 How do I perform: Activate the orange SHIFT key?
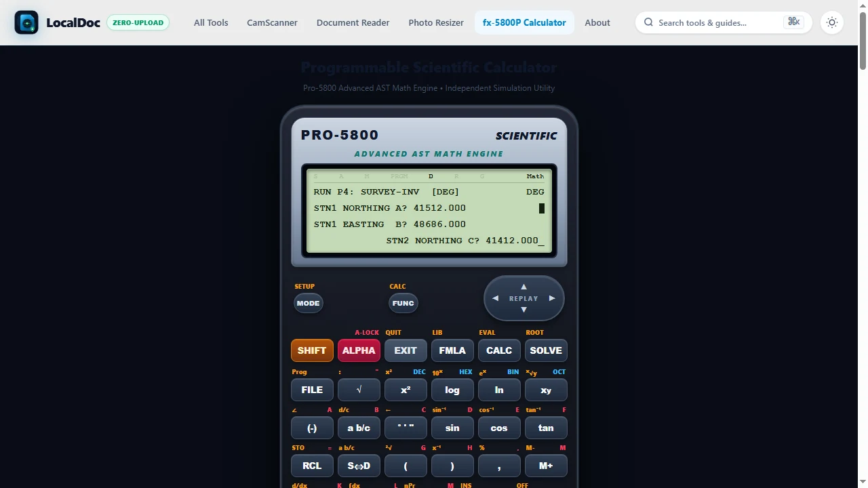(312, 350)
